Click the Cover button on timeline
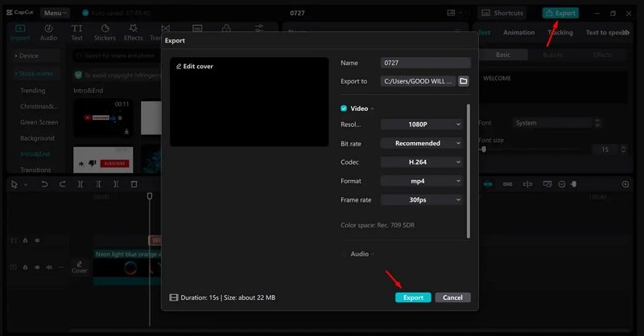The width and height of the screenshot is (644, 336). (79, 267)
